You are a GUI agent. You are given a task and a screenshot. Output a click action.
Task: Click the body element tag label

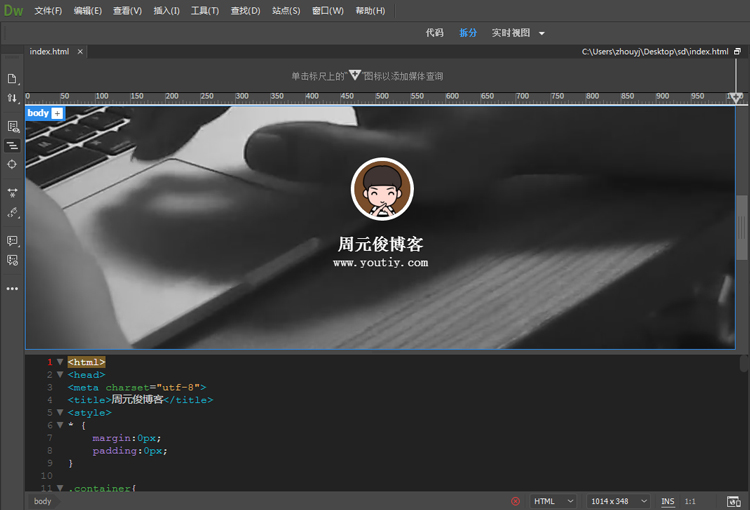pos(38,113)
